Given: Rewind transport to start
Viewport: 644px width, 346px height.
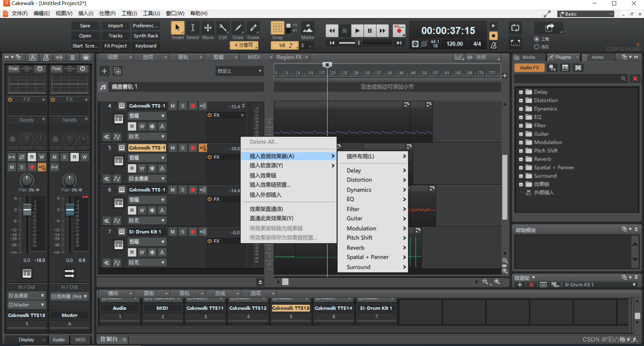Looking at the screenshot, I should pos(332,31).
